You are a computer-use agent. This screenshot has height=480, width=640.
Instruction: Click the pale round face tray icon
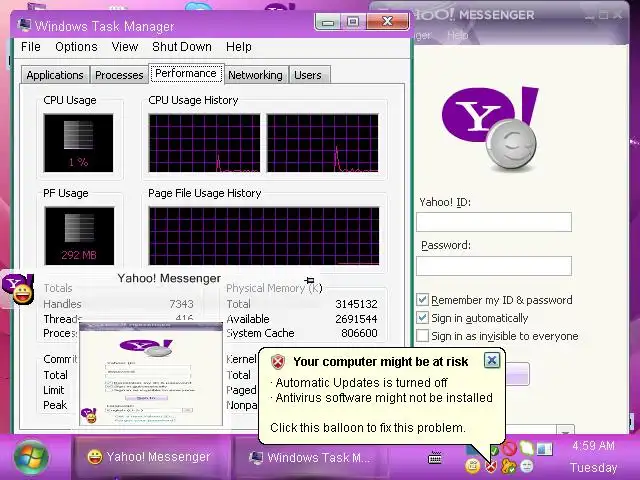point(527,466)
